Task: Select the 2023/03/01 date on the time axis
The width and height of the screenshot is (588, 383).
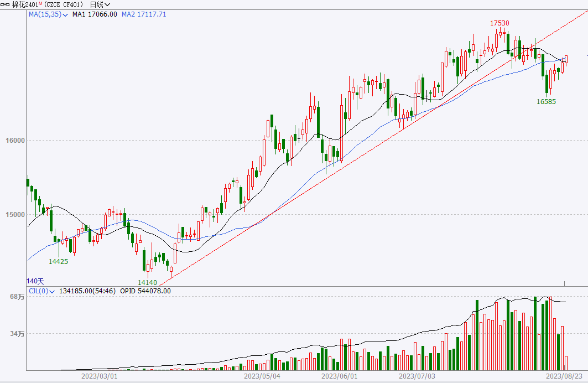Action: pyautogui.click(x=99, y=376)
